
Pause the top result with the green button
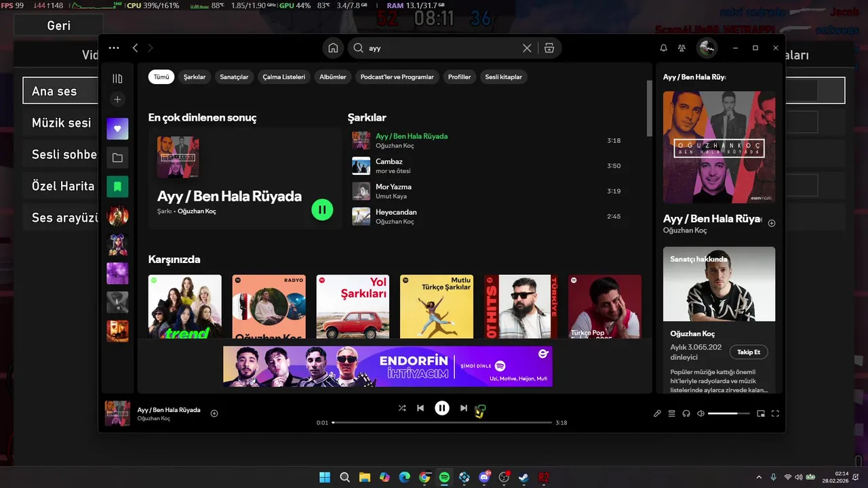click(322, 209)
